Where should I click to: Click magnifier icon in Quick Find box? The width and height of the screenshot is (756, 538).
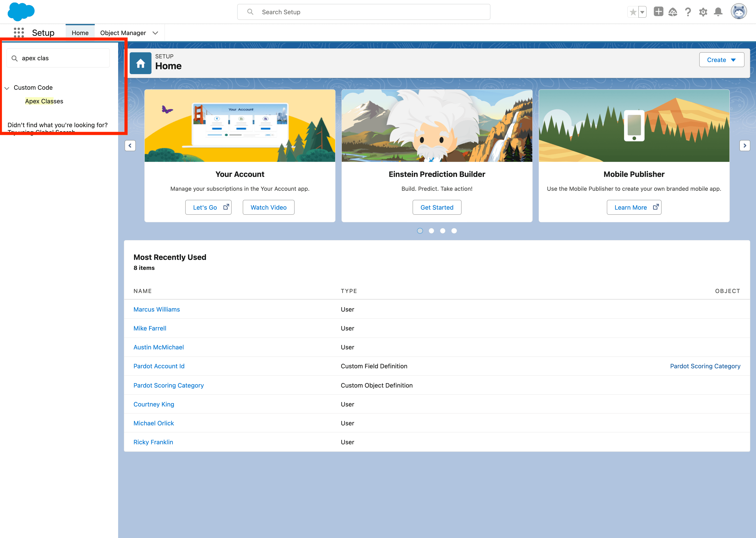click(15, 58)
